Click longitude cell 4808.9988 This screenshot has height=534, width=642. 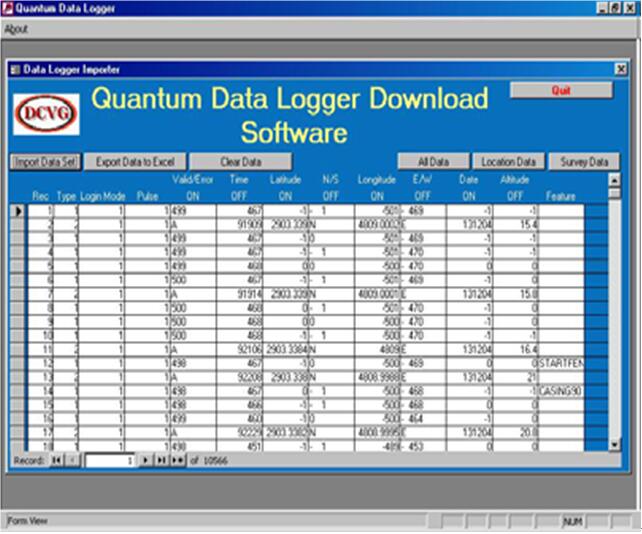377,377
